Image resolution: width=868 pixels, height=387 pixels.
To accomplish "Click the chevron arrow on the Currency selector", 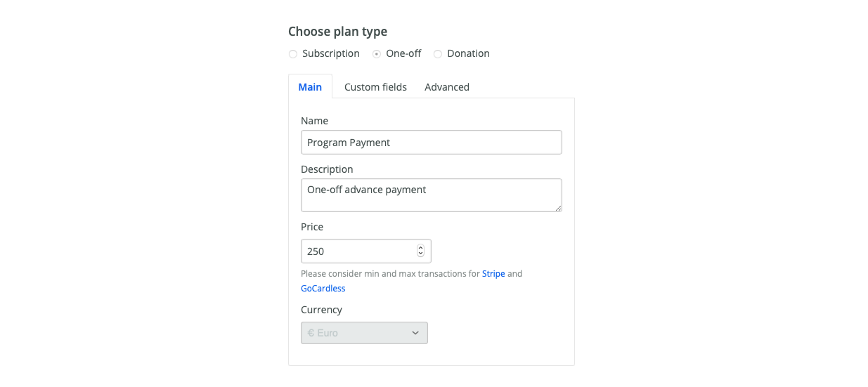I will [415, 333].
